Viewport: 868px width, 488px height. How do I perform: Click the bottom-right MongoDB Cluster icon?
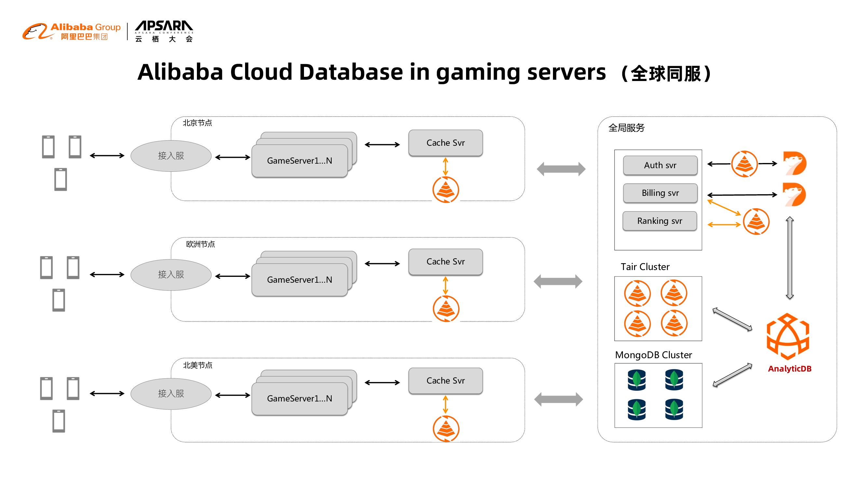[x=674, y=409]
